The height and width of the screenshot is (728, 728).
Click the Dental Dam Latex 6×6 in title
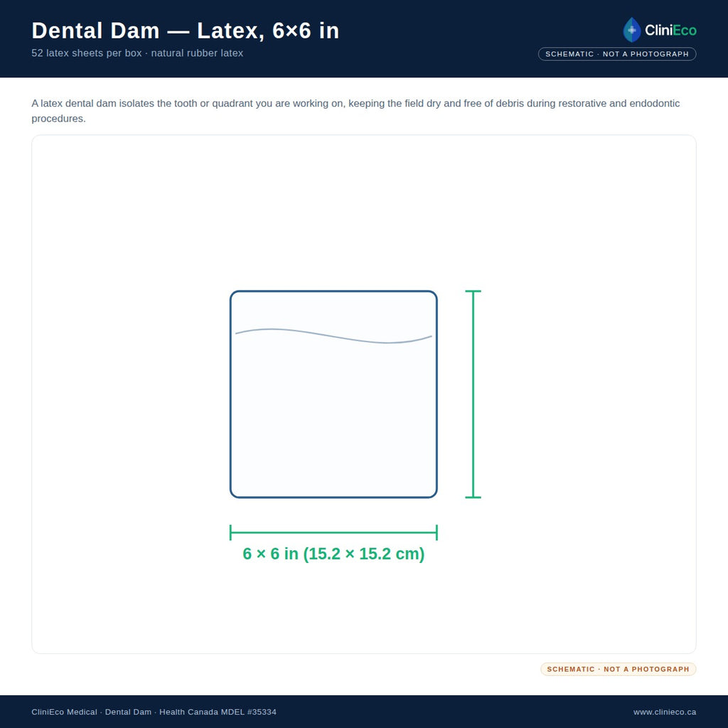click(186, 31)
